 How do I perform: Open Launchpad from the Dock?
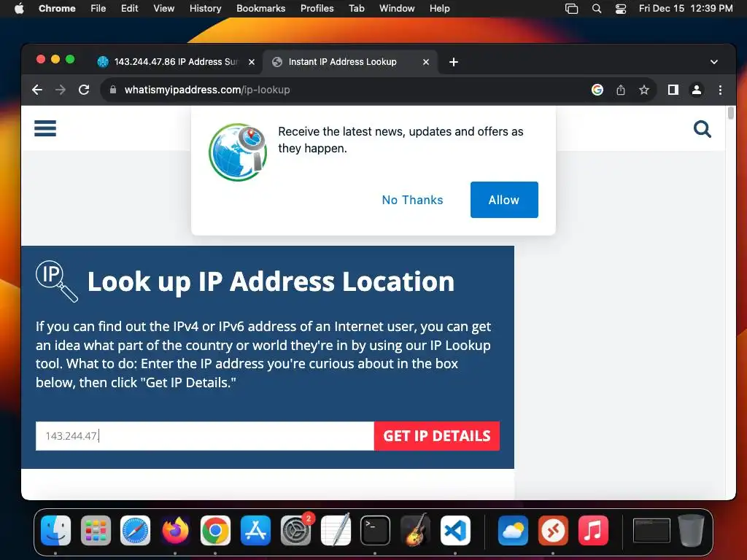point(96,530)
